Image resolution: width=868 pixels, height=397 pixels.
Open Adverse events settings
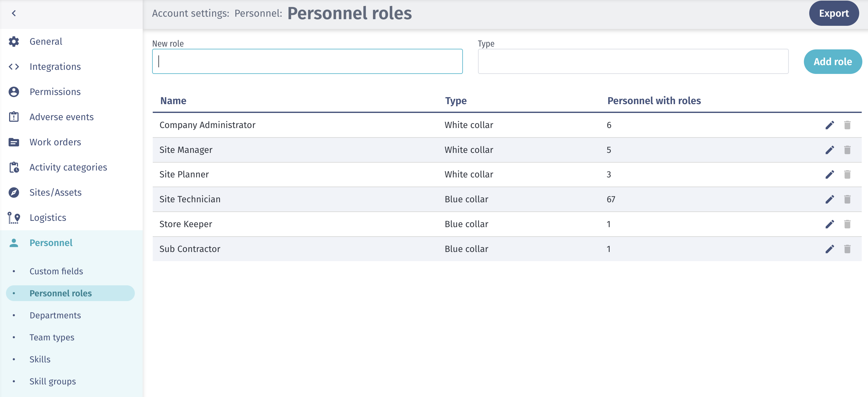(x=62, y=117)
